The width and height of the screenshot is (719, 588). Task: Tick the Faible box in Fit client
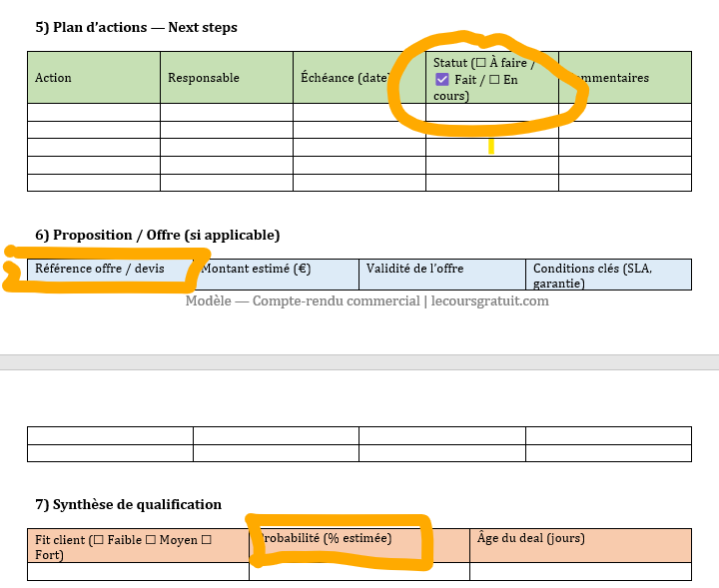[x=98, y=539]
